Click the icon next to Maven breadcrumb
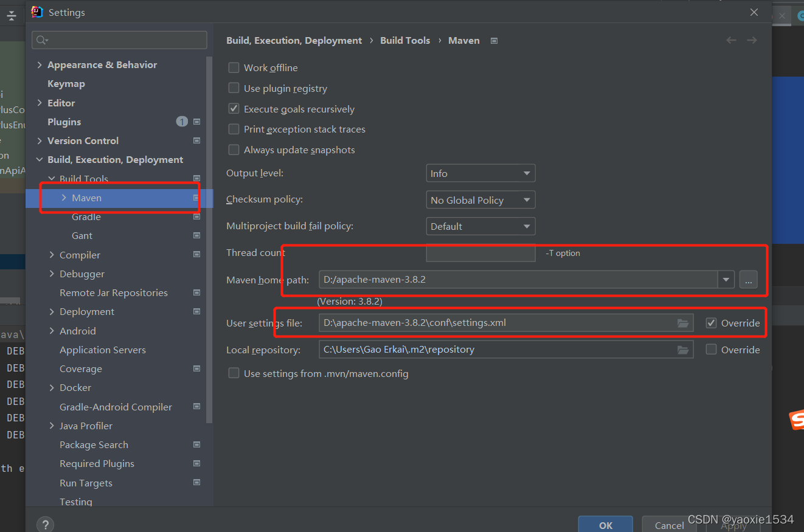 494,41
